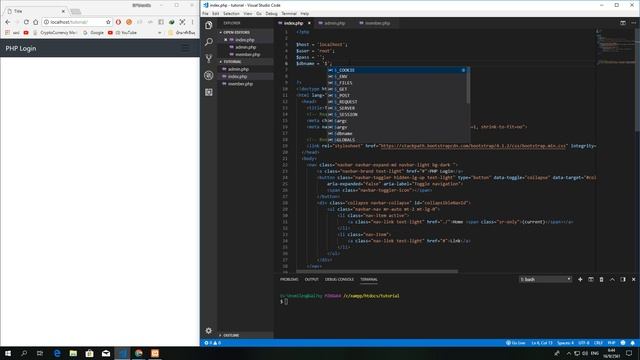The image size is (640, 360).
Task: Open the Chrome three-dot menu
Action: click(193, 22)
